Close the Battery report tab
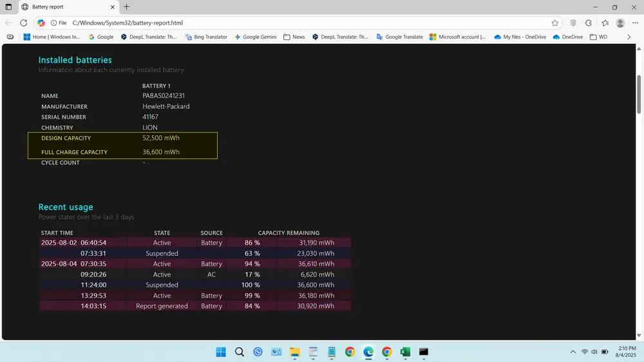This screenshot has height=362, width=644. click(x=113, y=7)
